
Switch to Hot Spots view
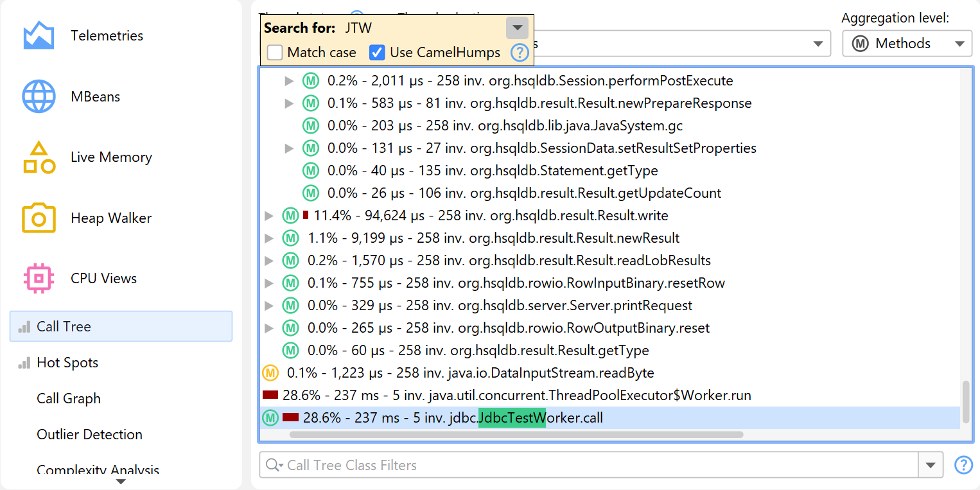tap(67, 363)
